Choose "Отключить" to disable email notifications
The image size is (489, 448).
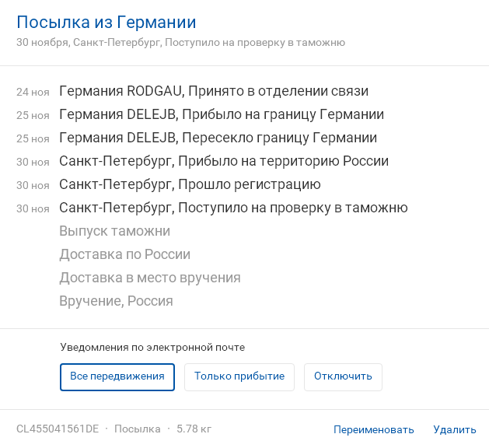coord(343,376)
